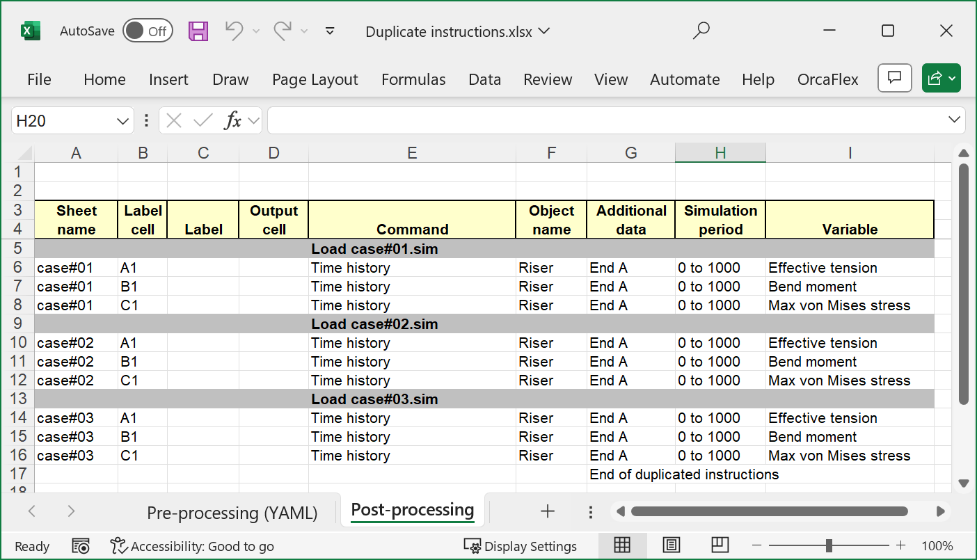Switch to Pre-processing (YAML) sheet tab
The image size is (977, 560).
tap(232, 513)
